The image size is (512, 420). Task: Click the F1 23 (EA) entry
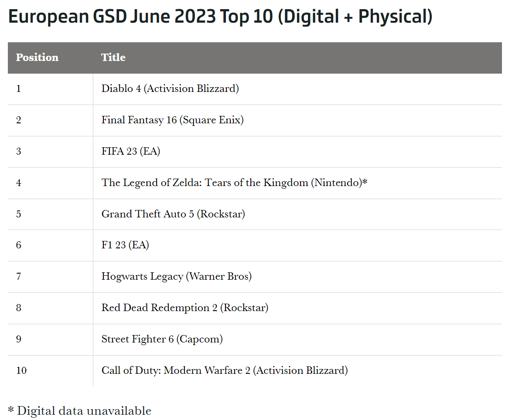125,245
